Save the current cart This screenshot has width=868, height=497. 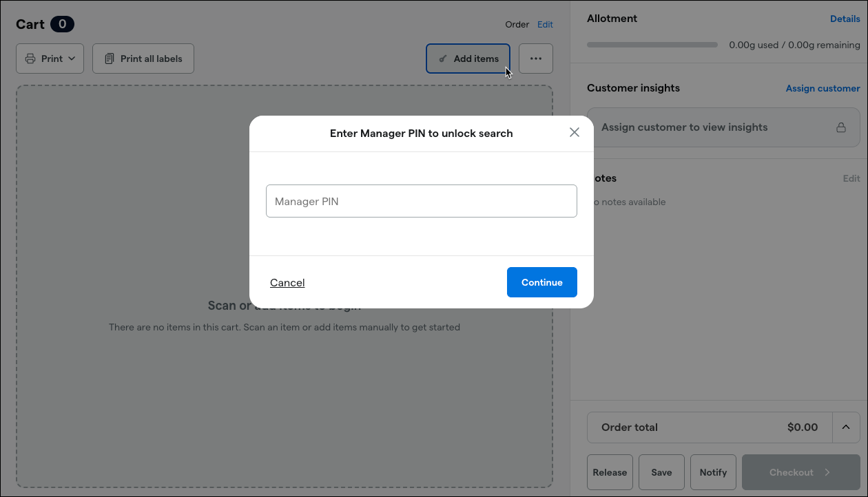(661, 472)
